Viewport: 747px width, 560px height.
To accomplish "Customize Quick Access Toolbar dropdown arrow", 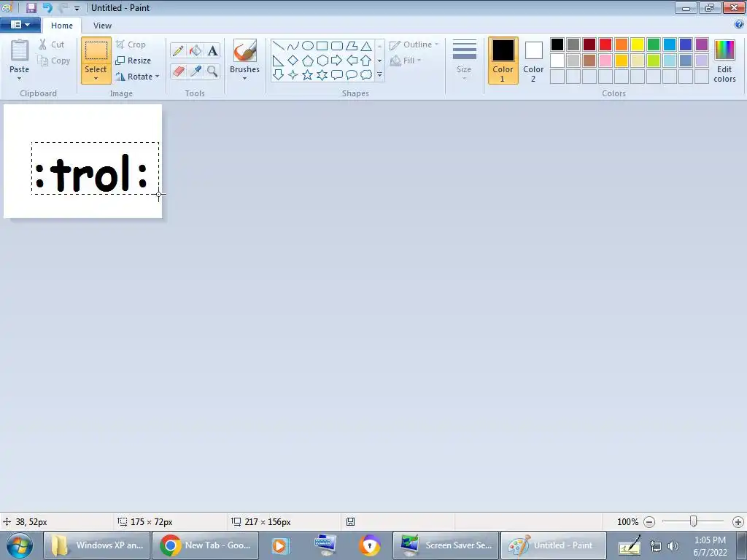I will [77, 8].
